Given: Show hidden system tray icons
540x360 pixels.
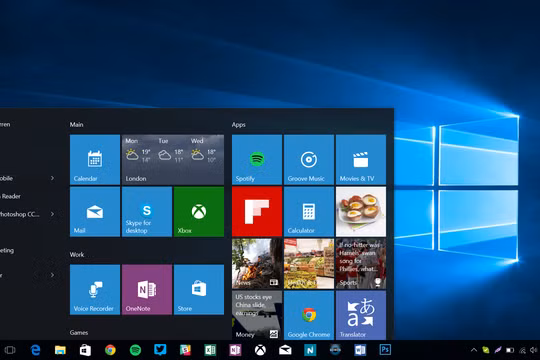Looking at the screenshot, I should pos(474,350).
